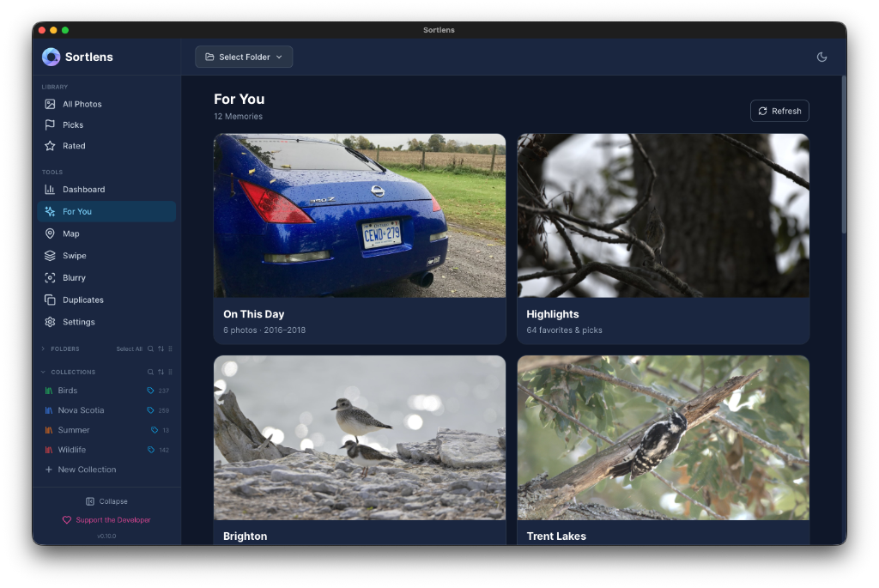Click the Collections drag-handle grip icon
Image resolution: width=879 pixels, height=588 pixels.
tap(171, 372)
